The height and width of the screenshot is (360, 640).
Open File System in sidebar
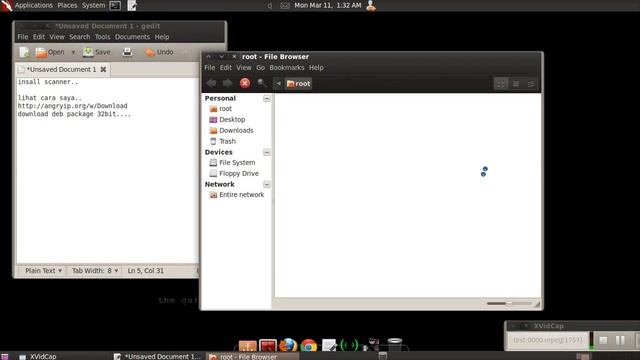click(237, 162)
